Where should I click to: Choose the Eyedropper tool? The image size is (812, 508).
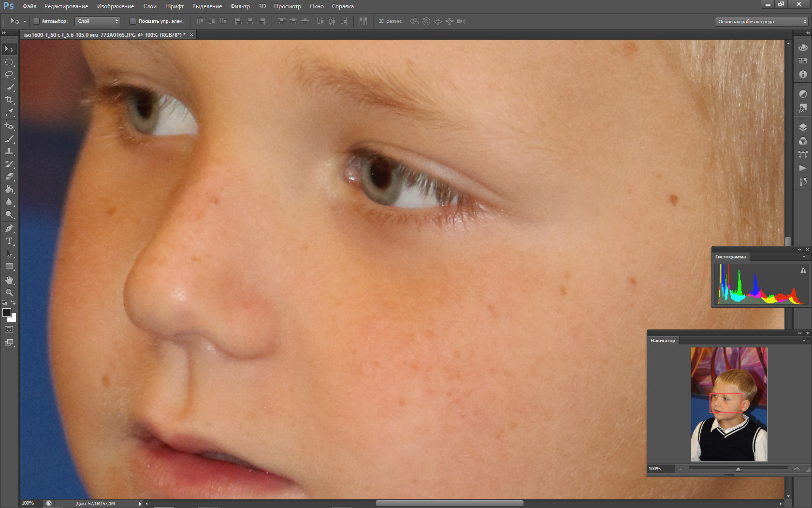(x=9, y=112)
